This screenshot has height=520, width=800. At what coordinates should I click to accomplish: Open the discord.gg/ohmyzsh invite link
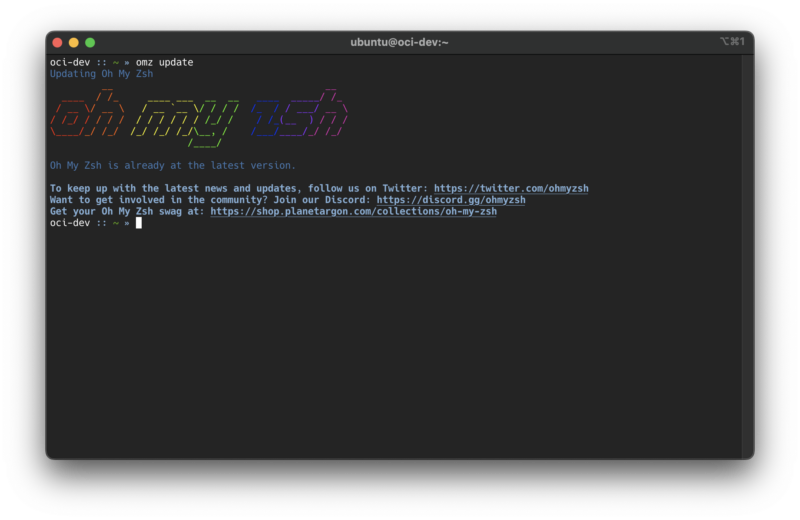[450, 200]
